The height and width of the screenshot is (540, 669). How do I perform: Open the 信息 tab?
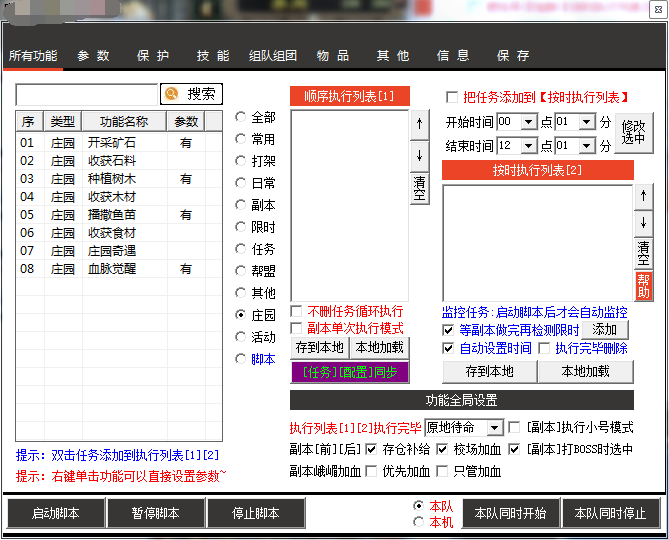coord(453,56)
